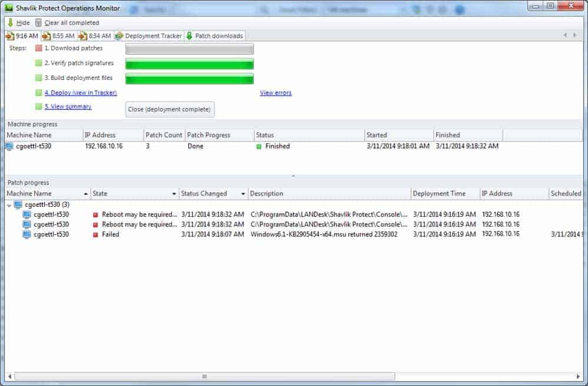Open the View summary link
588x386 pixels.
pyautogui.click(x=68, y=106)
